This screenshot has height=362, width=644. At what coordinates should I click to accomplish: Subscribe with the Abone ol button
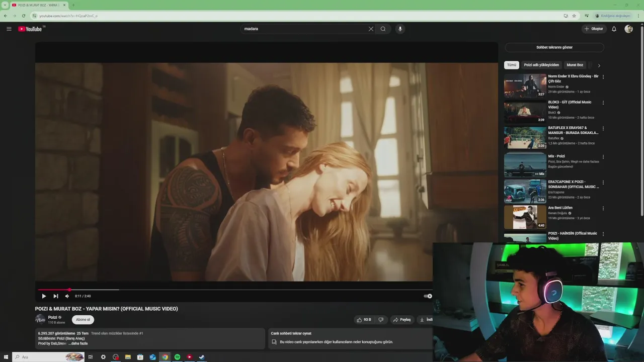coord(83,319)
